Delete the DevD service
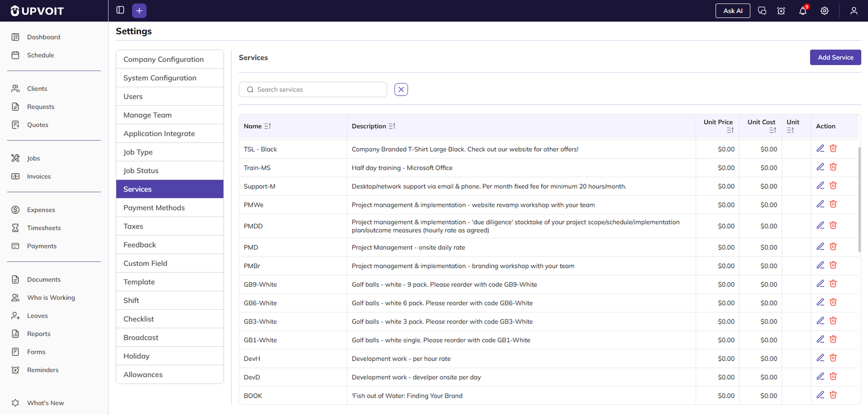868x415 pixels. click(833, 376)
